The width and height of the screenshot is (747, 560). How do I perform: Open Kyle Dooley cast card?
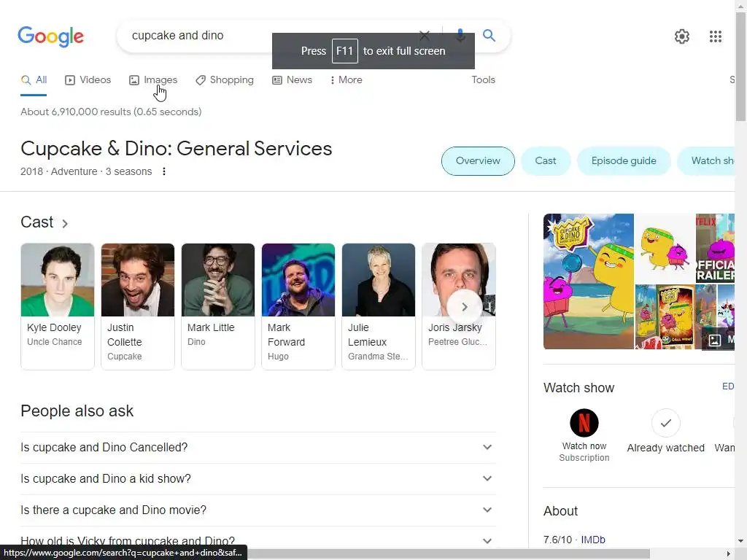click(x=58, y=306)
